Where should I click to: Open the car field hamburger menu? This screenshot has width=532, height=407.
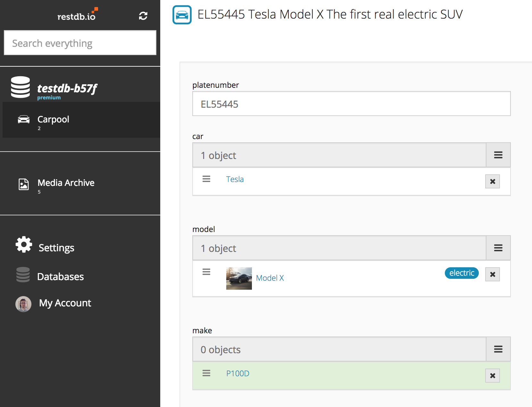pos(498,155)
